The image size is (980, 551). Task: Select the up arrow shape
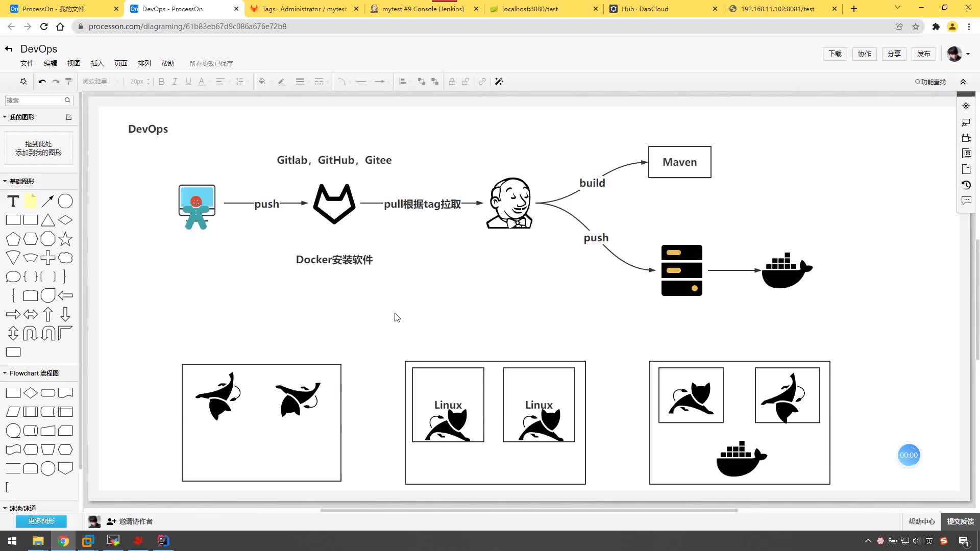click(x=48, y=314)
